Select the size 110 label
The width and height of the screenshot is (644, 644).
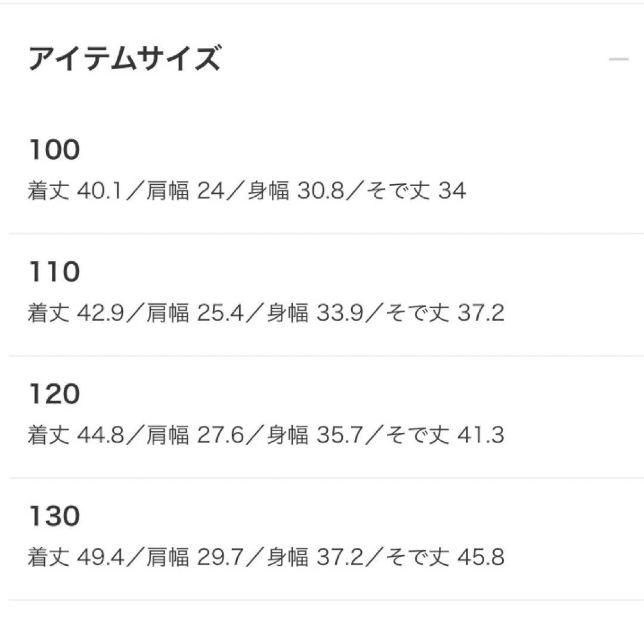(54, 272)
